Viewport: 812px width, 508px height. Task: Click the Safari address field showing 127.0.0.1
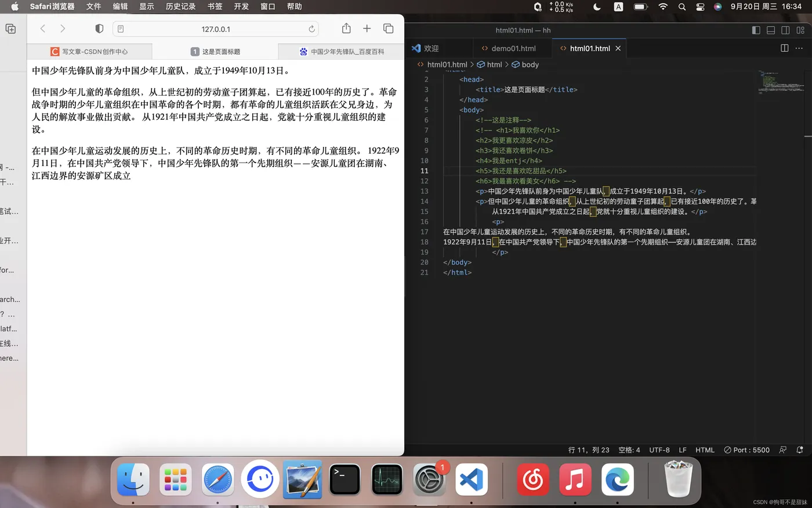point(216,29)
